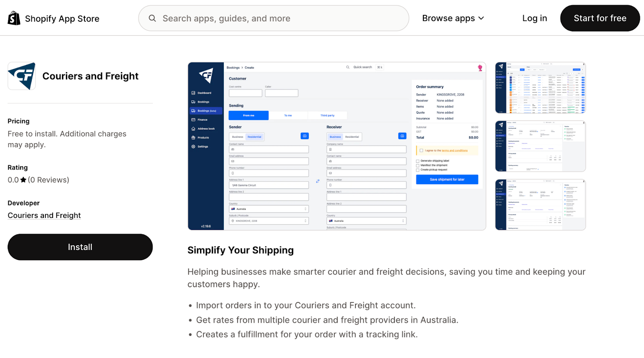Open the last screenshot thumbnail
This screenshot has height=358, width=644.
(x=540, y=205)
